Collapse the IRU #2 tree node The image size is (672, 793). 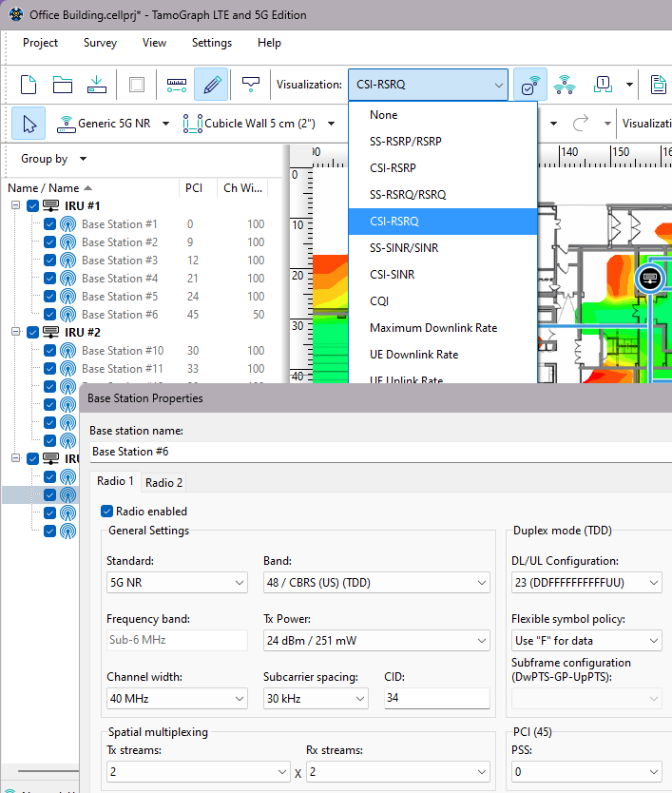click(x=15, y=332)
